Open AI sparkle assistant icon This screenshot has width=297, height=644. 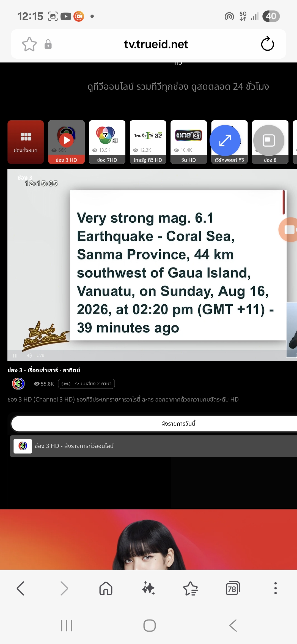148,588
